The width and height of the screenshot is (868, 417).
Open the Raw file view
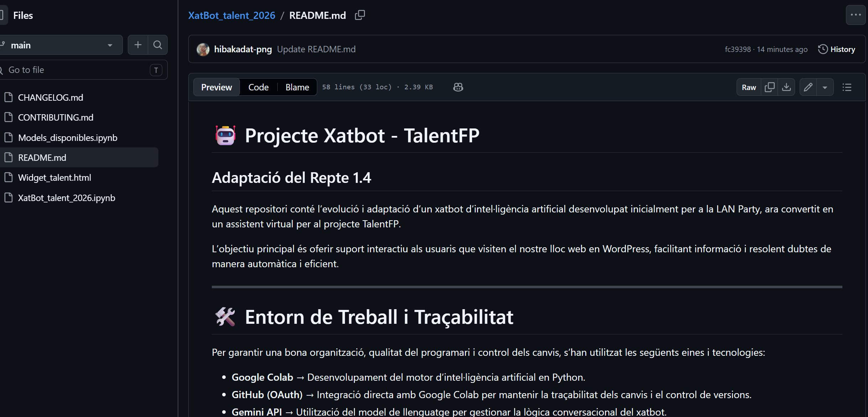point(749,87)
